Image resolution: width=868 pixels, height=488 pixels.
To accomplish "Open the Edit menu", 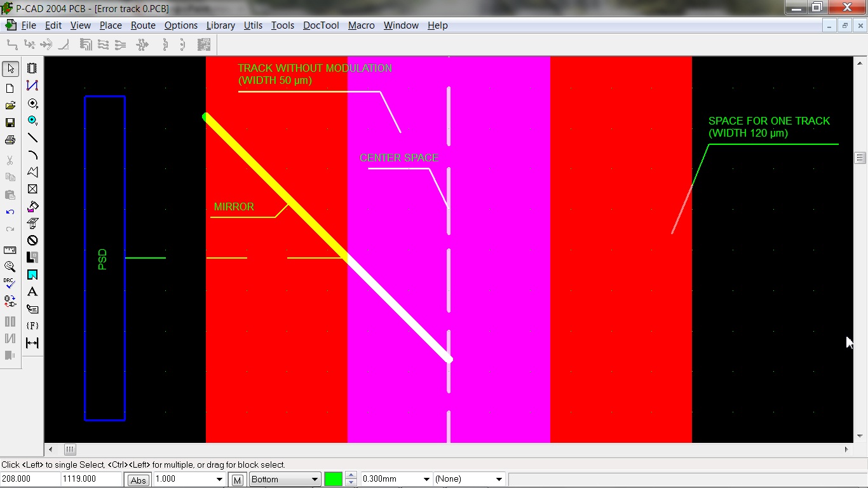I will (x=53, y=25).
